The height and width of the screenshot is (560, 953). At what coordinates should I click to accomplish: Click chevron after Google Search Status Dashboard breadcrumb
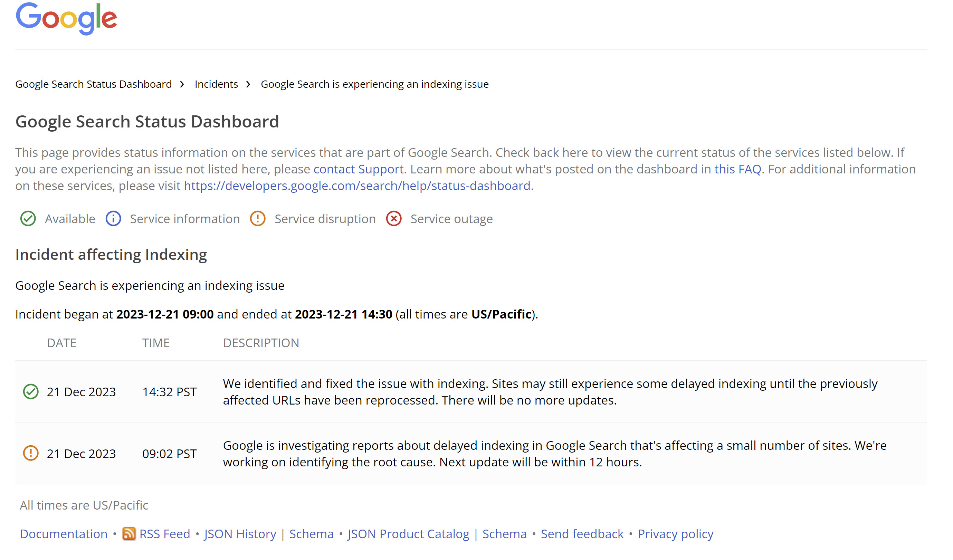pyautogui.click(x=182, y=84)
